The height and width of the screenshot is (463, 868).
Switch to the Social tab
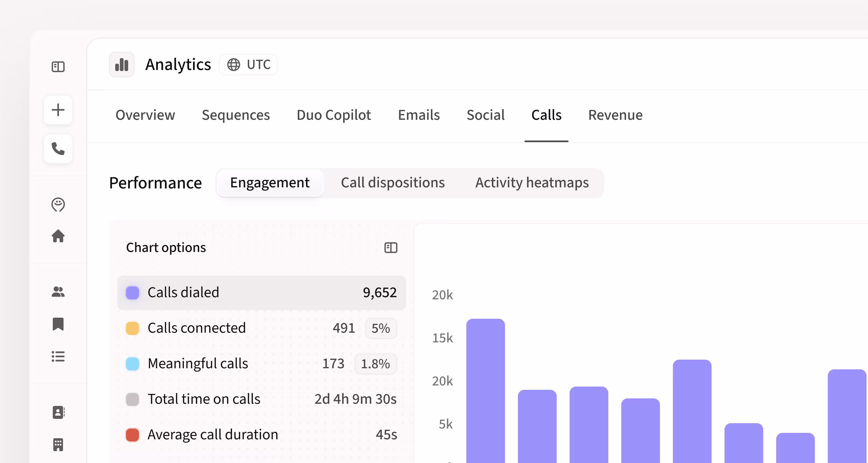pyautogui.click(x=485, y=115)
